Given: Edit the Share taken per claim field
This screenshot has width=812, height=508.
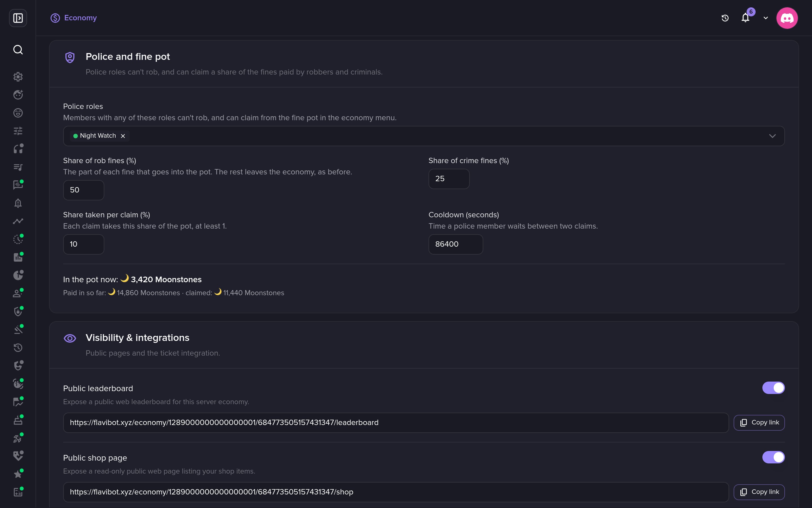Looking at the screenshot, I should (83, 244).
